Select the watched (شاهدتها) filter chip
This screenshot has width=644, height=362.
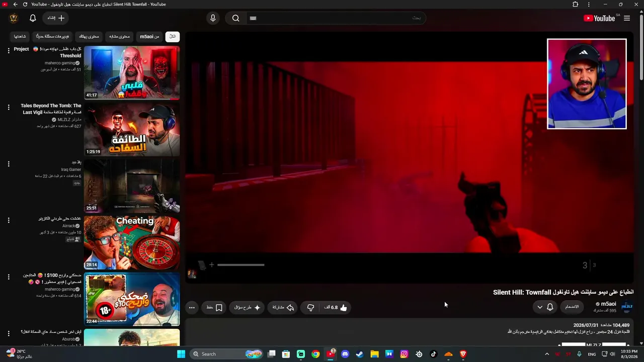tap(20, 36)
